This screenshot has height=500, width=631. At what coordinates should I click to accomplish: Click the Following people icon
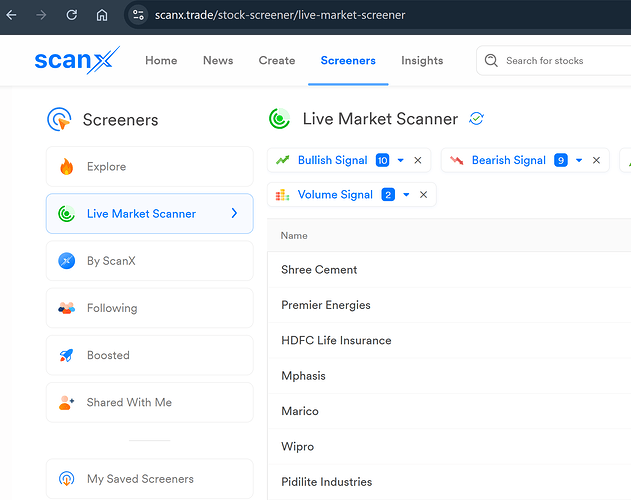pos(66,308)
